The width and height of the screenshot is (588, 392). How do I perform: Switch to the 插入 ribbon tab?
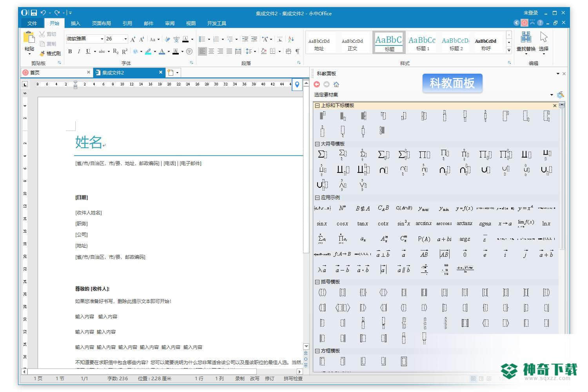tap(75, 24)
